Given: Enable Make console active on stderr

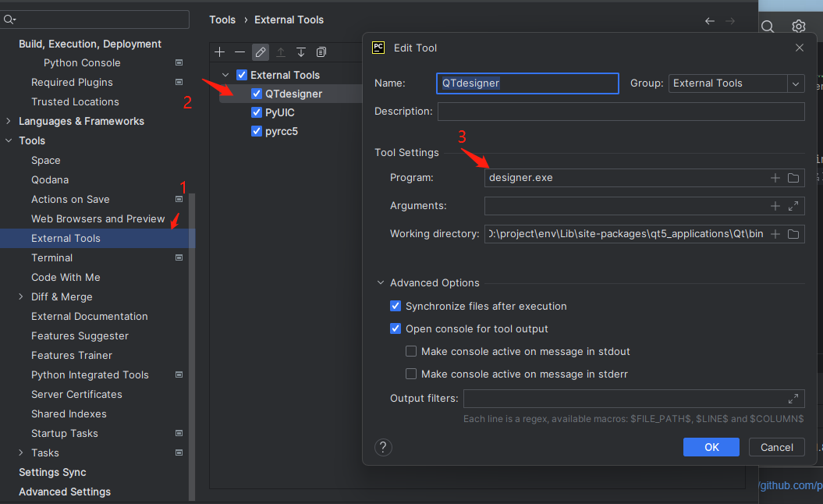Looking at the screenshot, I should click(411, 374).
